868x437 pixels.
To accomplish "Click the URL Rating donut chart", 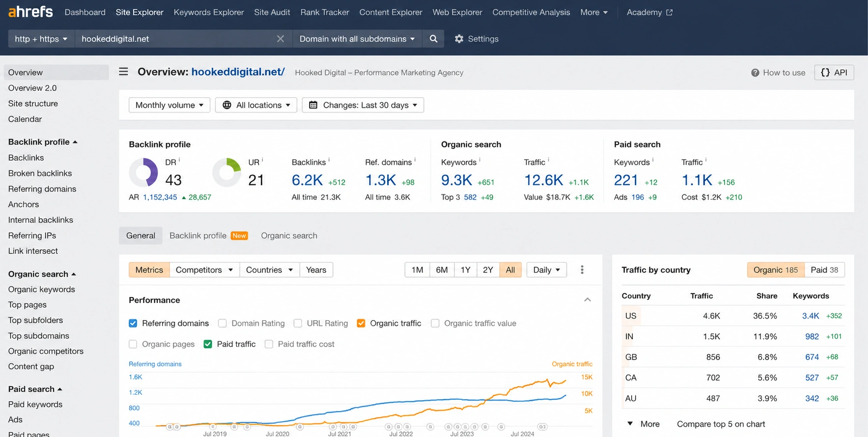I will coord(227,172).
